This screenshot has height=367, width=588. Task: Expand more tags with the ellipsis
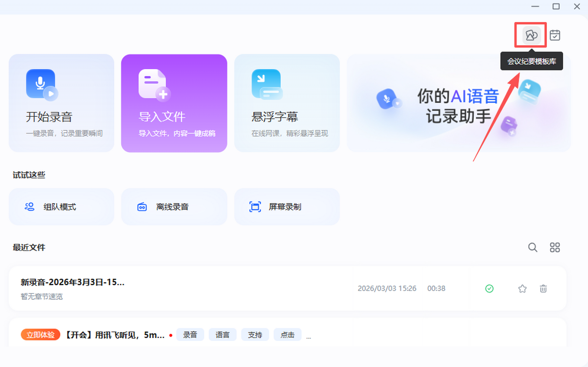tap(309, 337)
